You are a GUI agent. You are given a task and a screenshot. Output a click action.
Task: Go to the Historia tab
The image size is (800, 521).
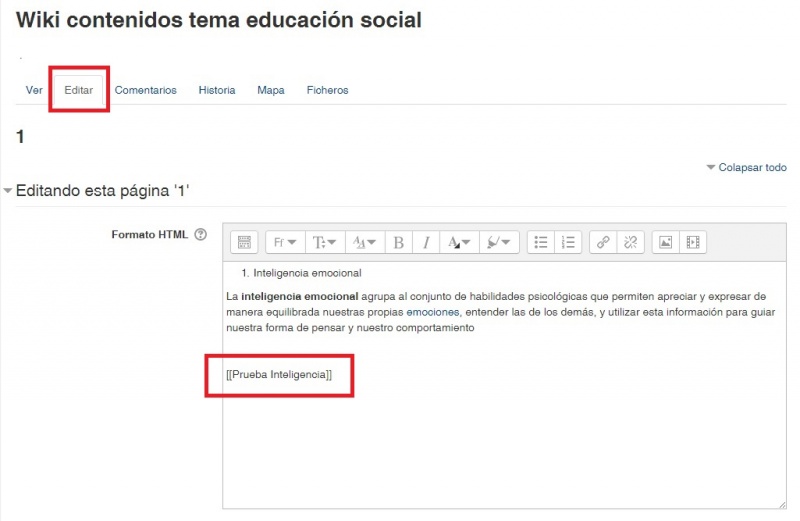pos(217,90)
